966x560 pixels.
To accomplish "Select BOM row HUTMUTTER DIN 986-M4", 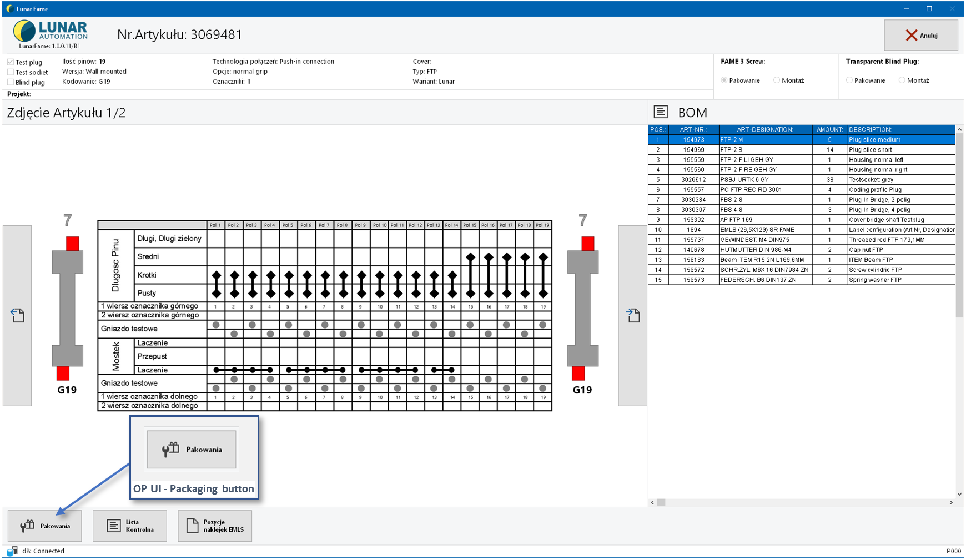I will (x=802, y=250).
